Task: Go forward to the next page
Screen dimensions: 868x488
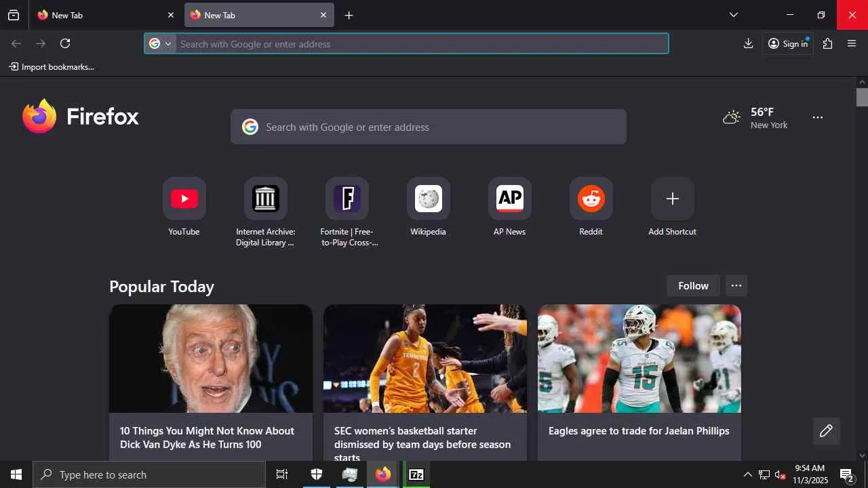Action: coord(41,43)
